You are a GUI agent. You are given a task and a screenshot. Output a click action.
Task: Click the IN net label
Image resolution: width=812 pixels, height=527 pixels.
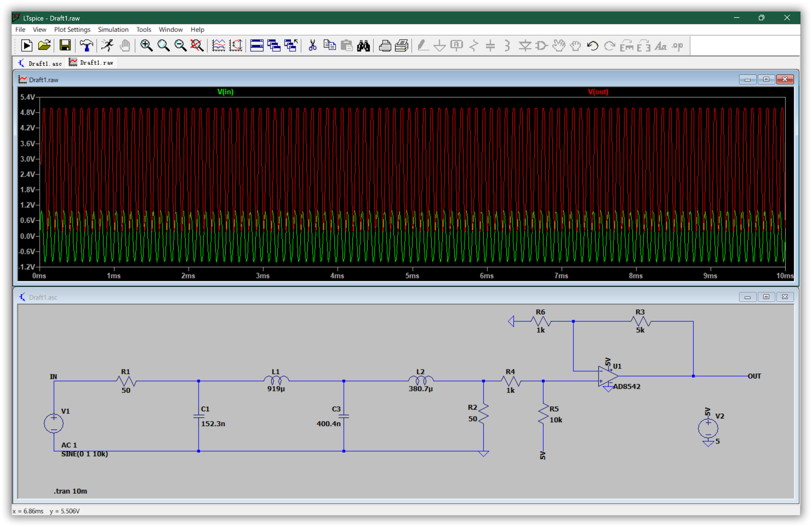point(53,376)
